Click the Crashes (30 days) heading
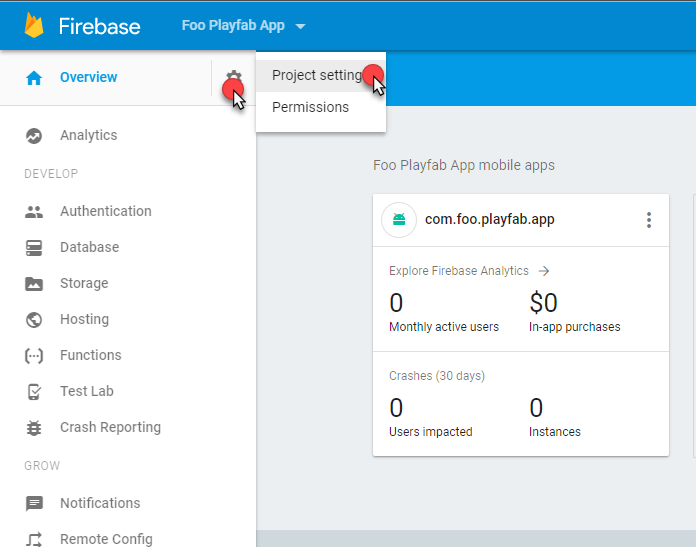 (x=437, y=376)
